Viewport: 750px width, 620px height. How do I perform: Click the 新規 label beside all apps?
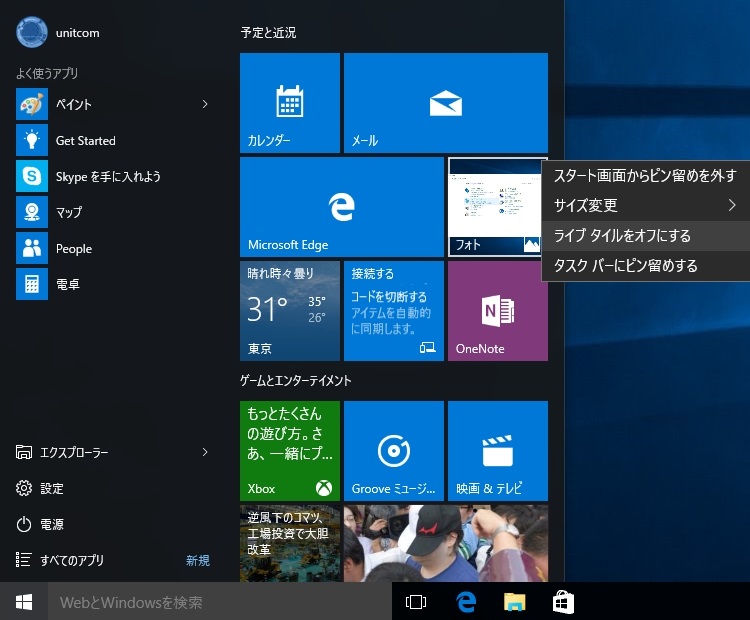pos(198,560)
